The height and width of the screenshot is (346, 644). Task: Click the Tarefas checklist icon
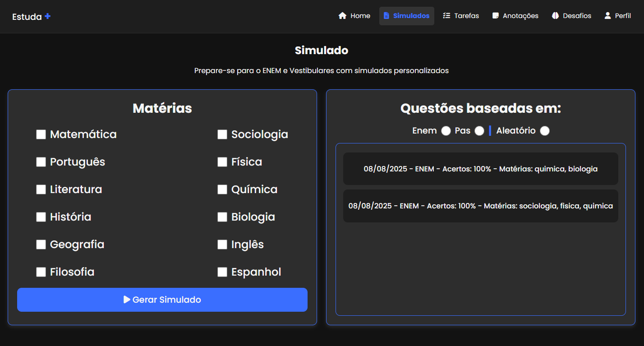[446, 16]
